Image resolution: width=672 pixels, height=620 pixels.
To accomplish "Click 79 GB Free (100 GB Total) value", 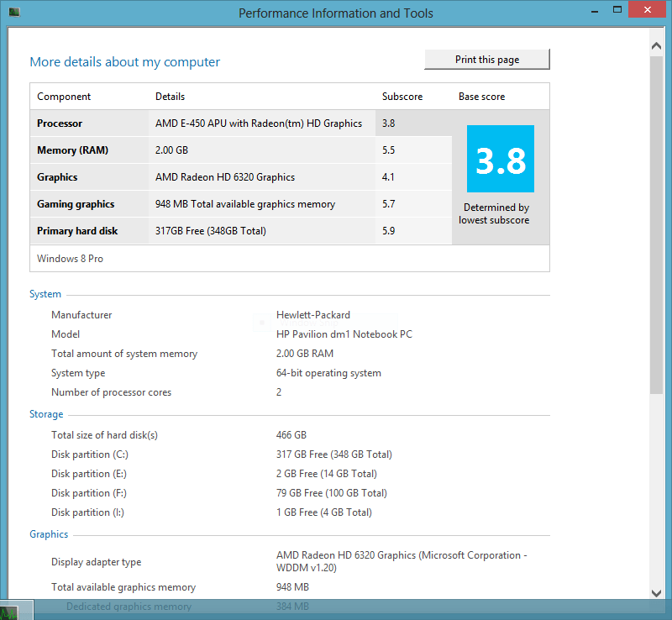I will [x=331, y=493].
